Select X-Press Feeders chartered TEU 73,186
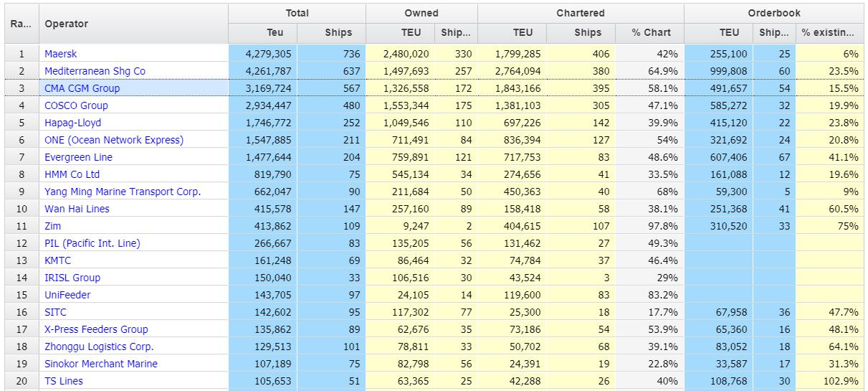Screen dimensions: 868x391 (x=512, y=329)
